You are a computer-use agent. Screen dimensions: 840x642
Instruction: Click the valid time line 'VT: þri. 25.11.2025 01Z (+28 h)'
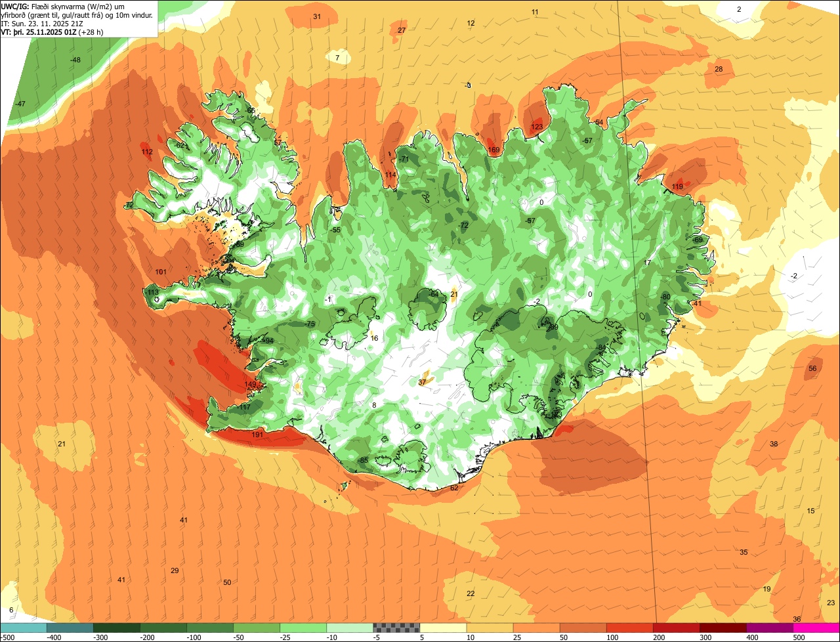[52, 32]
